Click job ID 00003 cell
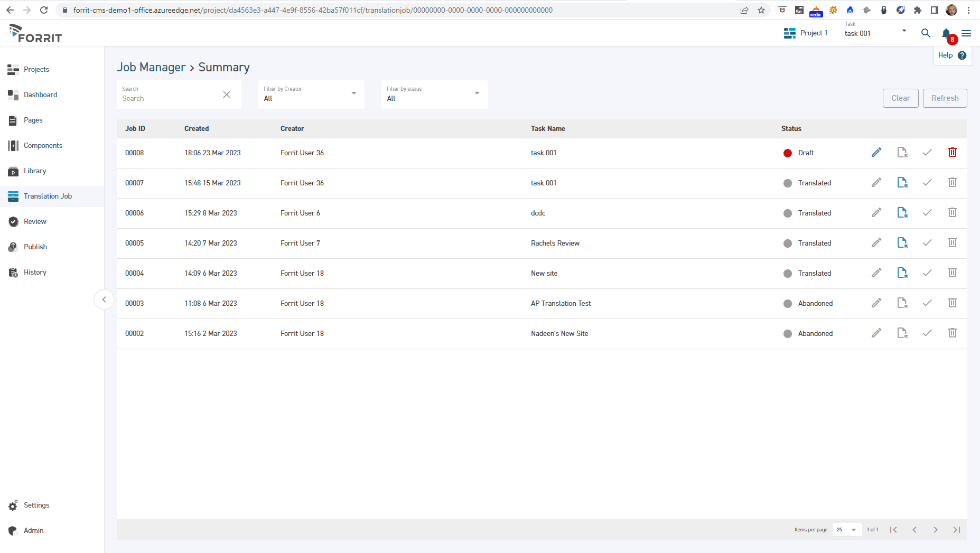The image size is (980, 553). coord(135,304)
